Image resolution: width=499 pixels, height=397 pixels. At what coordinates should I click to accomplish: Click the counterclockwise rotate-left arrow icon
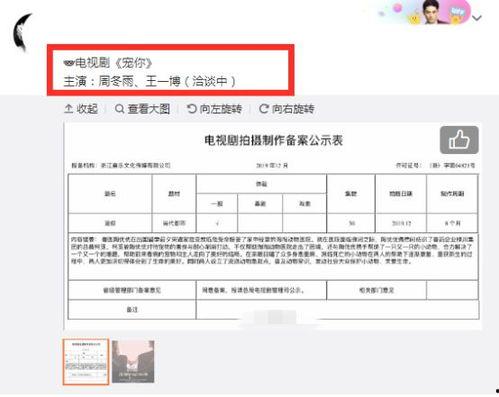[x=192, y=109]
